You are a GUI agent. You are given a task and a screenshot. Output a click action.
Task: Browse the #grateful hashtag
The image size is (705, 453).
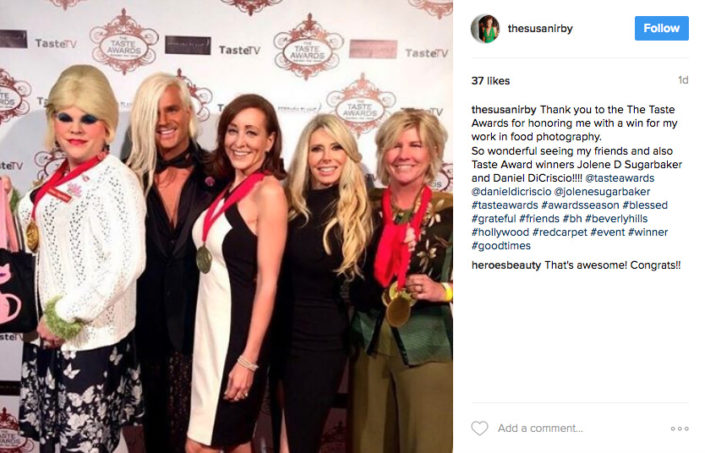click(494, 218)
